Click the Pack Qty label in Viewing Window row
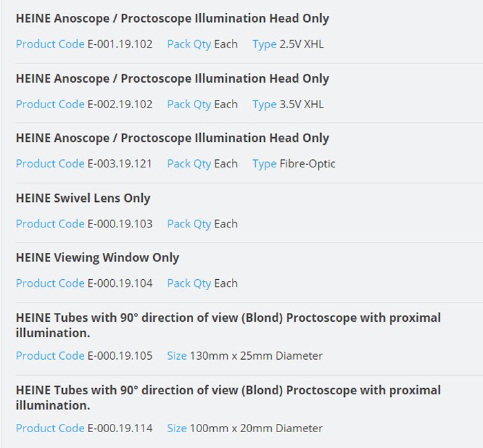483x448 pixels. click(189, 283)
